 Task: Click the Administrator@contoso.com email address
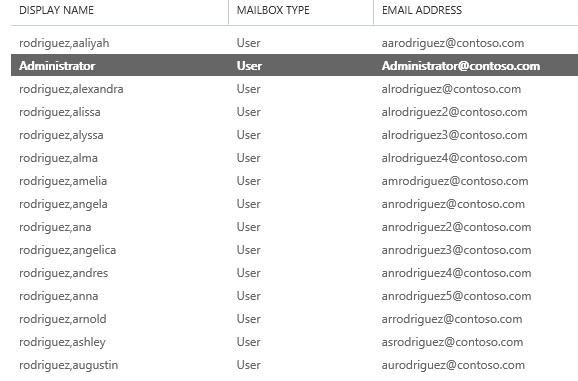tap(461, 66)
